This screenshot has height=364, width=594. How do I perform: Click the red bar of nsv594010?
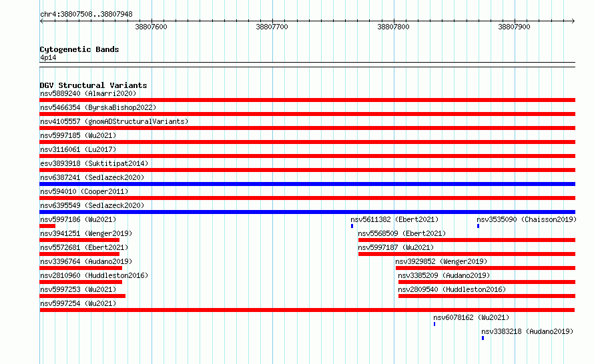(x=307, y=198)
